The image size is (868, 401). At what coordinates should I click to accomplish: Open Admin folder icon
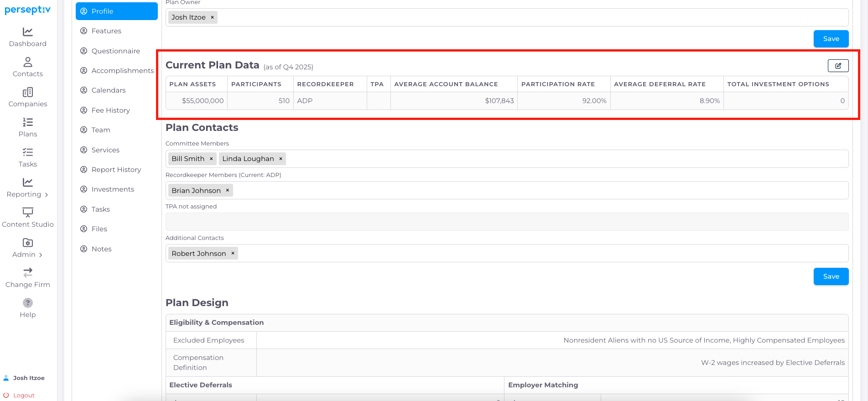[x=28, y=243]
